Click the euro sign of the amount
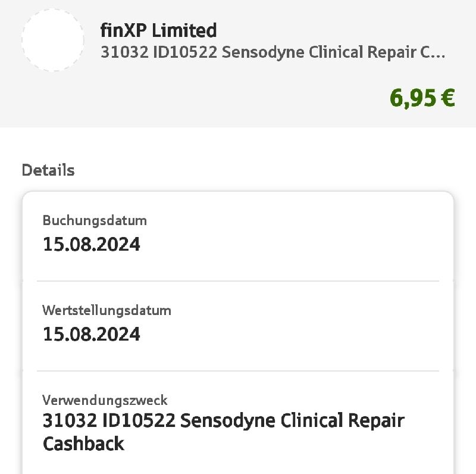Viewport: 476px width, 474px height. pos(448,98)
